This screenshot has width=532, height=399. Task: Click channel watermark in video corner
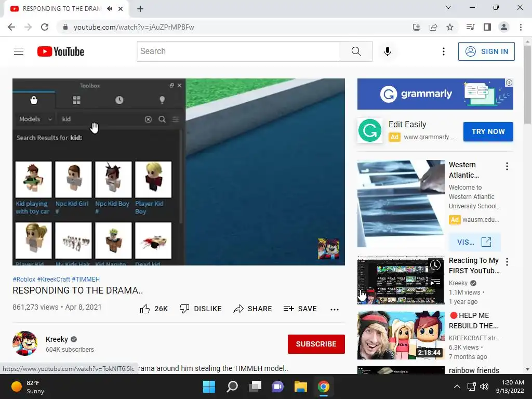pos(328,249)
